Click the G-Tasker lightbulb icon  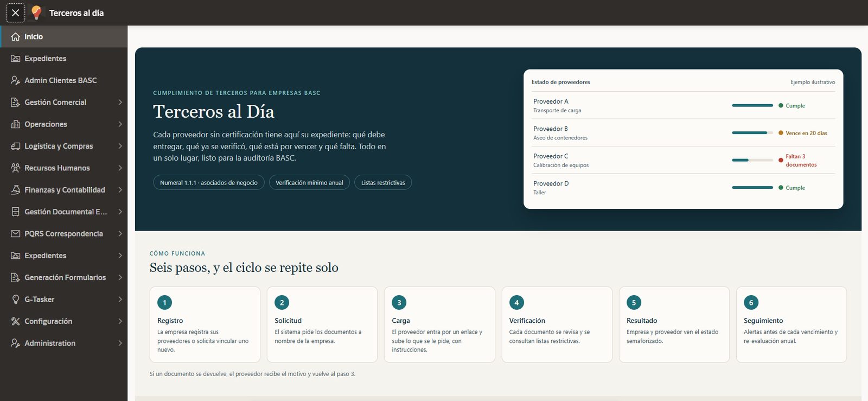[x=16, y=299]
